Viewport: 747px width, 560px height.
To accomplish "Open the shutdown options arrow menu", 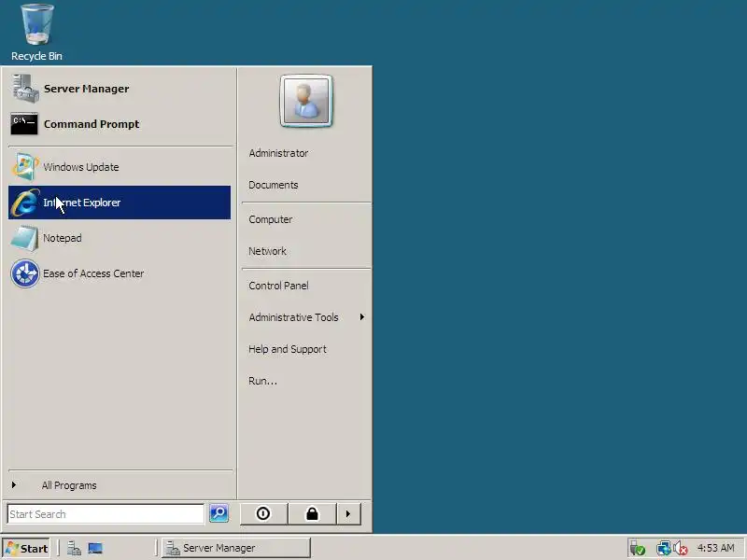I will pyautogui.click(x=348, y=514).
